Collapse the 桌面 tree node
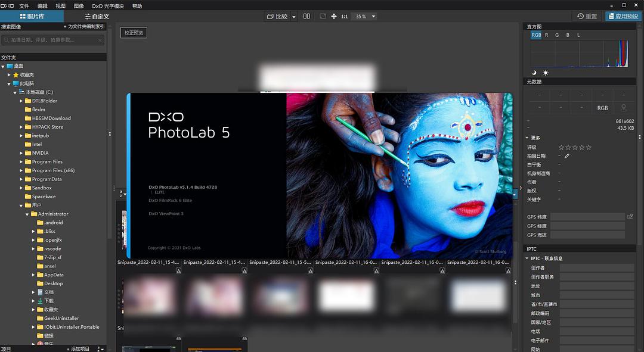Screen dimensions: 644x352 3,66
